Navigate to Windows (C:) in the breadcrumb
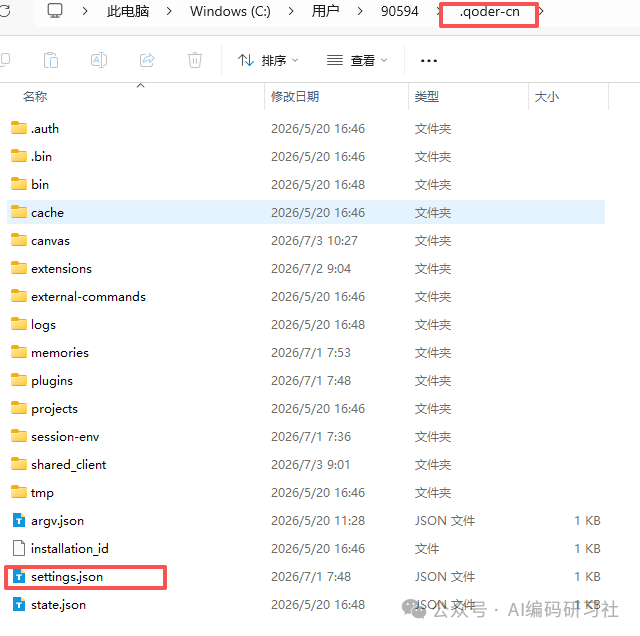 coord(230,11)
